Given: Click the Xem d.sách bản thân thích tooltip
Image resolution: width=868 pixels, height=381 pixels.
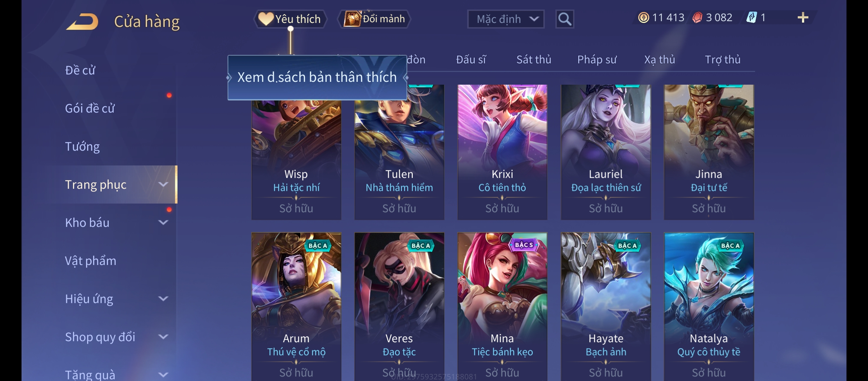Looking at the screenshot, I should pos(317,78).
